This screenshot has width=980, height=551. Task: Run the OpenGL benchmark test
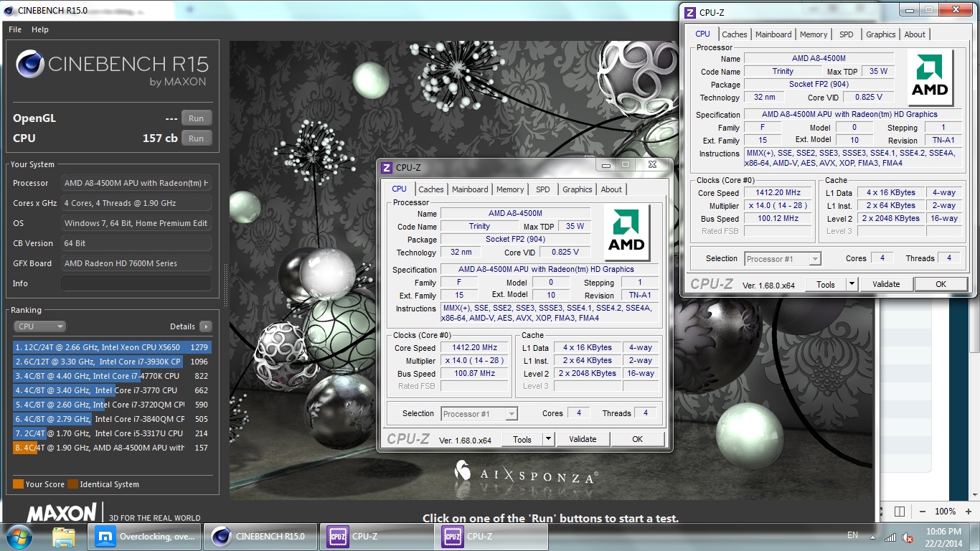click(x=196, y=118)
